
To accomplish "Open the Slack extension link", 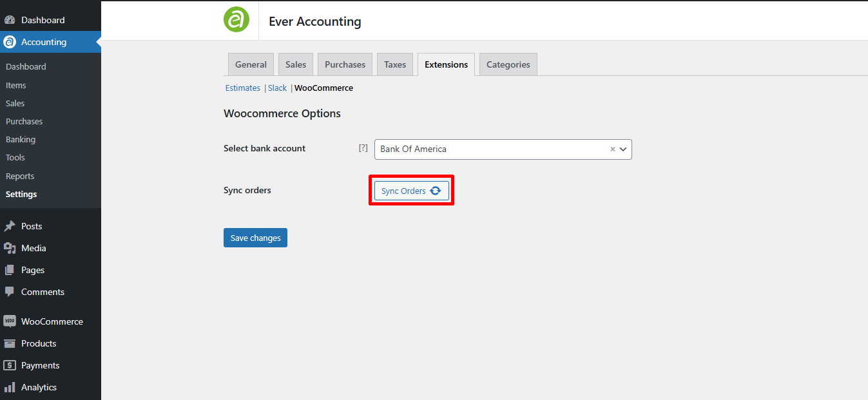I will tap(278, 88).
